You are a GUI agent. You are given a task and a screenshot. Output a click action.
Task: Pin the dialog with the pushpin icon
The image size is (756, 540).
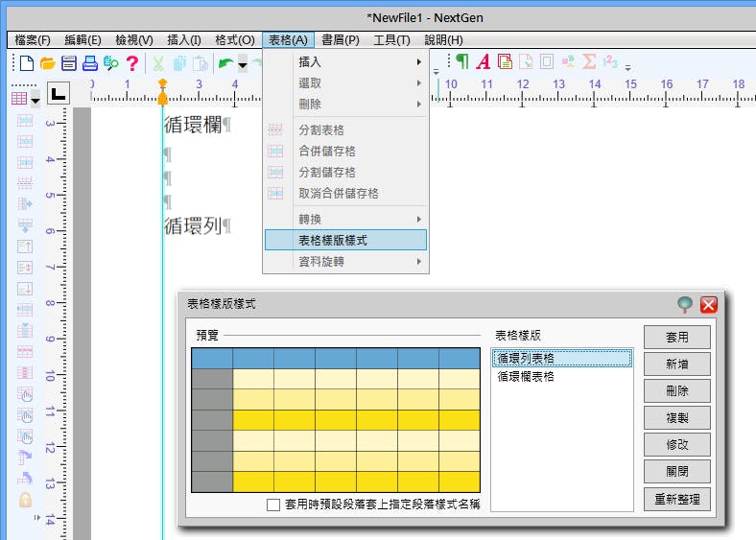pos(684,305)
